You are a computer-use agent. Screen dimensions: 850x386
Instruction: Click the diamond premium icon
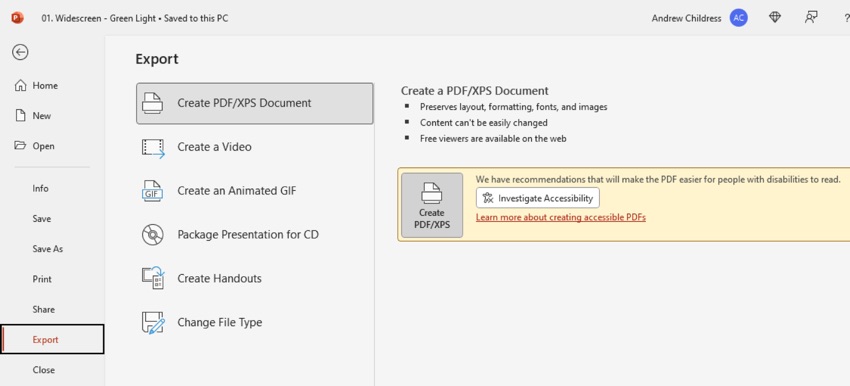tap(775, 18)
